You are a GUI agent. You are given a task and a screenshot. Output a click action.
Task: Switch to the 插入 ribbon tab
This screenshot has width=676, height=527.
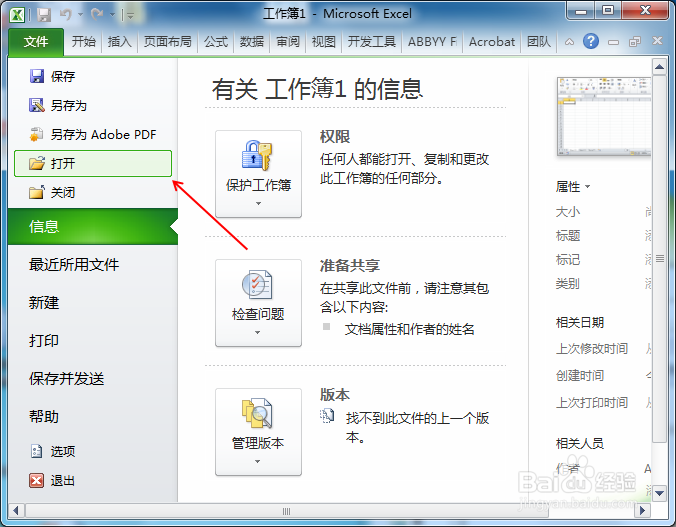coord(119,41)
